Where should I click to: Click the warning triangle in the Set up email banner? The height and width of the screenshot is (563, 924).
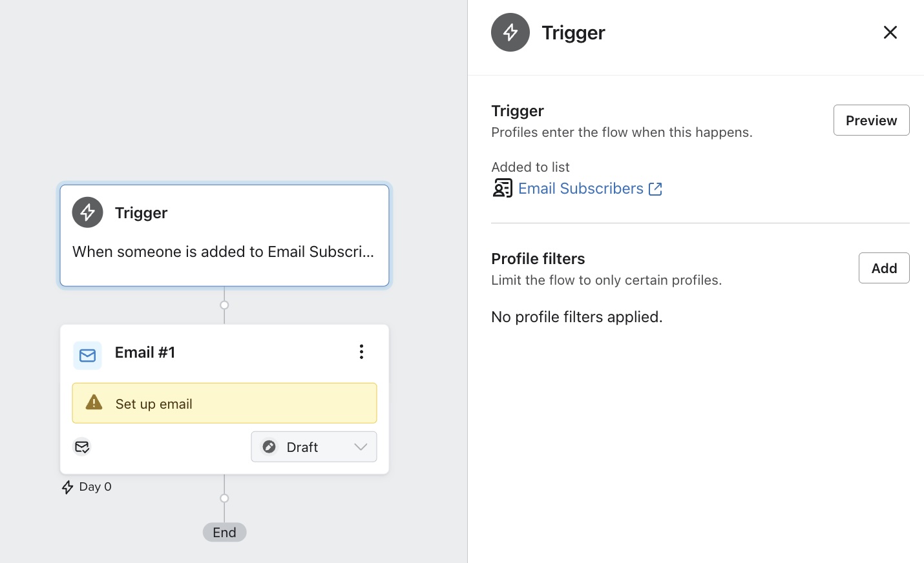coord(94,403)
